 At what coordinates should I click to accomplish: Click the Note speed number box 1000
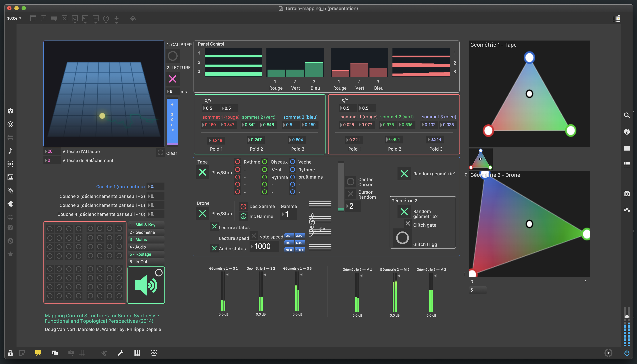264,246
